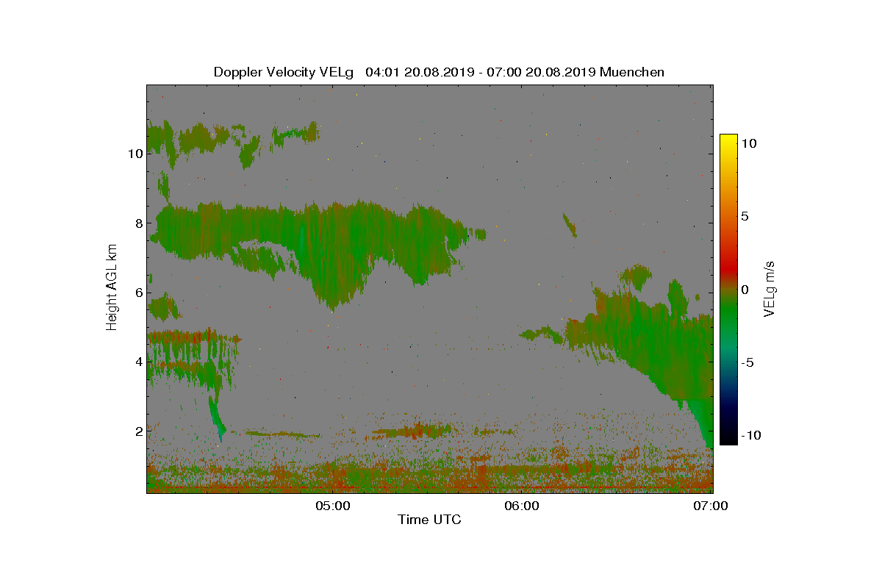Click the 'VELg m/s' colorbar title
882x588 pixels.
tap(770, 288)
